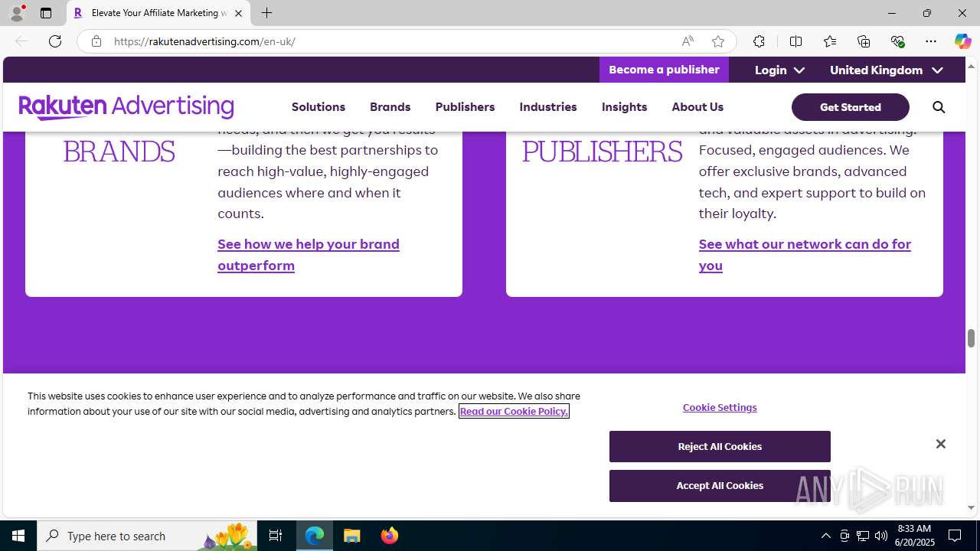Click Reject All Cookies button
Viewport: 980px width, 551px height.
pos(720,446)
